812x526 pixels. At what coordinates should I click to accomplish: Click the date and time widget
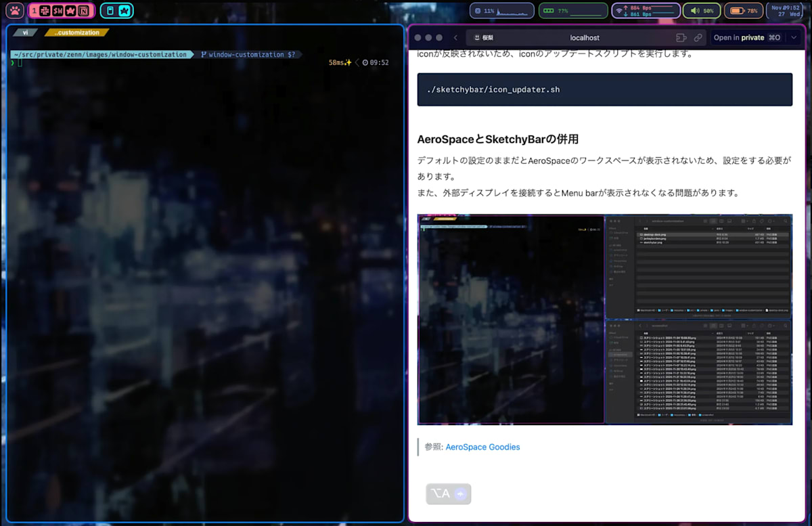tap(786, 11)
